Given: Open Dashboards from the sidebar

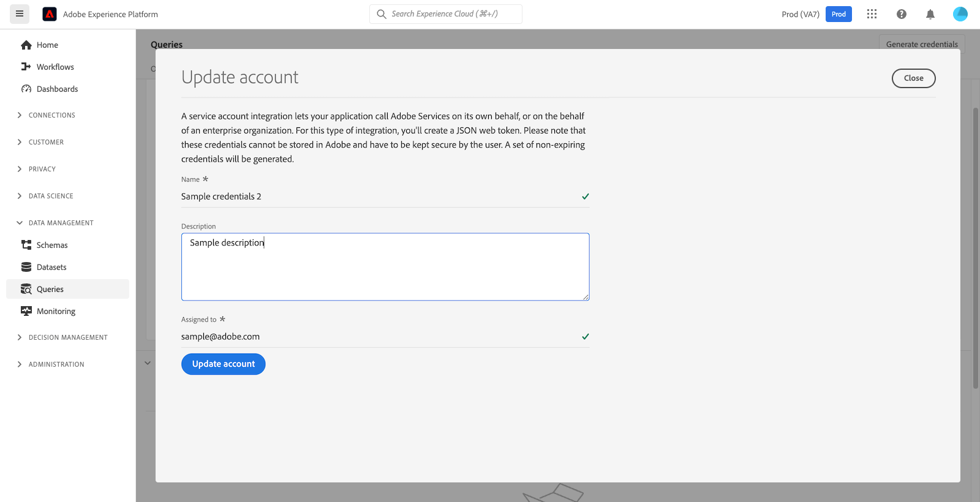Looking at the screenshot, I should pyautogui.click(x=58, y=89).
